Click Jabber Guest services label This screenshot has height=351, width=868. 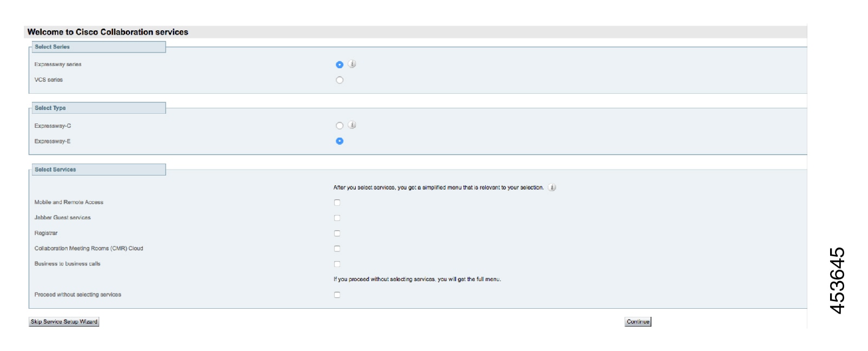pyautogui.click(x=63, y=218)
